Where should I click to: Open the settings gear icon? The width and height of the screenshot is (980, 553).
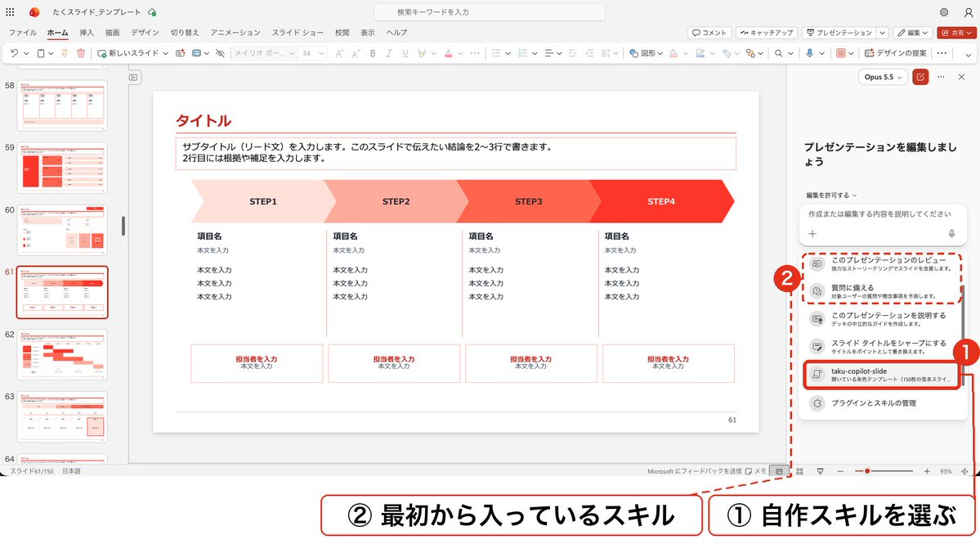[x=944, y=12]
